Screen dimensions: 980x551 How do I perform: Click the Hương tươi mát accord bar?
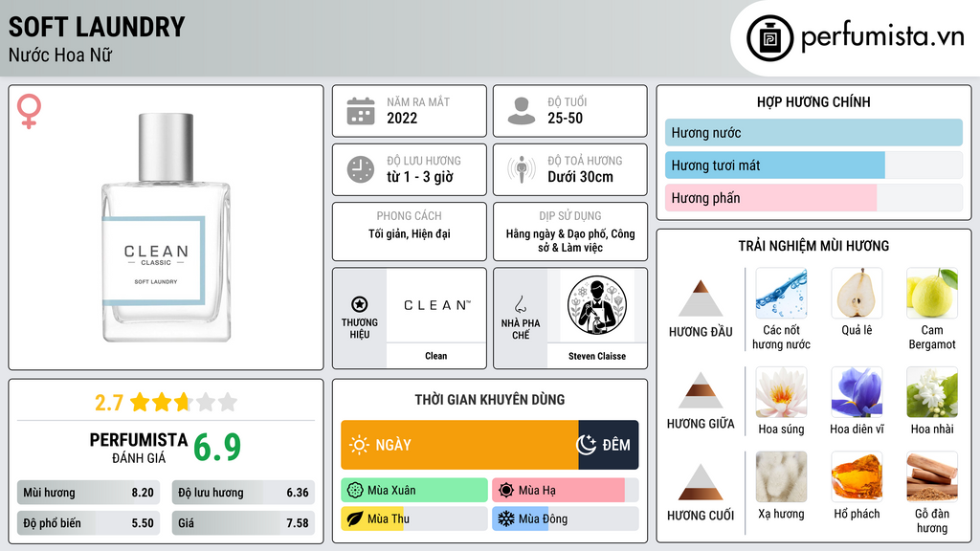(813, 165)
